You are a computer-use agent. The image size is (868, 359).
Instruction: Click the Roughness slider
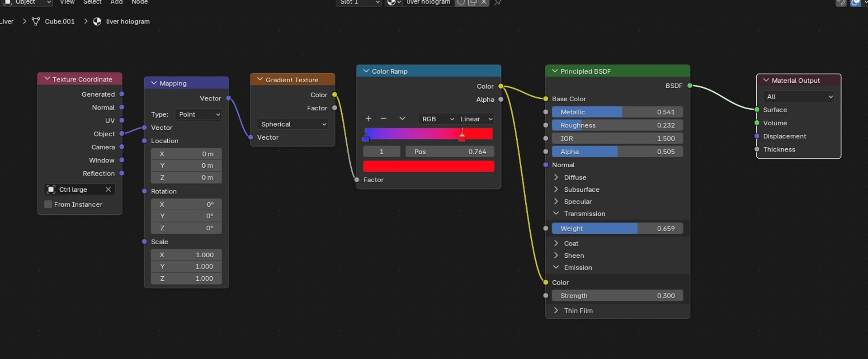point(618,125)
